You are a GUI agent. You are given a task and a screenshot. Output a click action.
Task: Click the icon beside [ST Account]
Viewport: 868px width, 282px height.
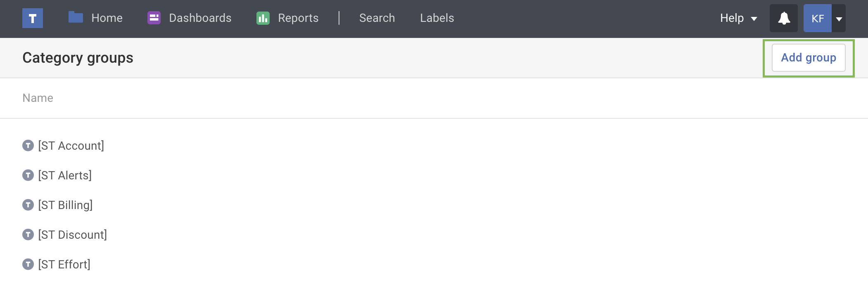point(28,146)
